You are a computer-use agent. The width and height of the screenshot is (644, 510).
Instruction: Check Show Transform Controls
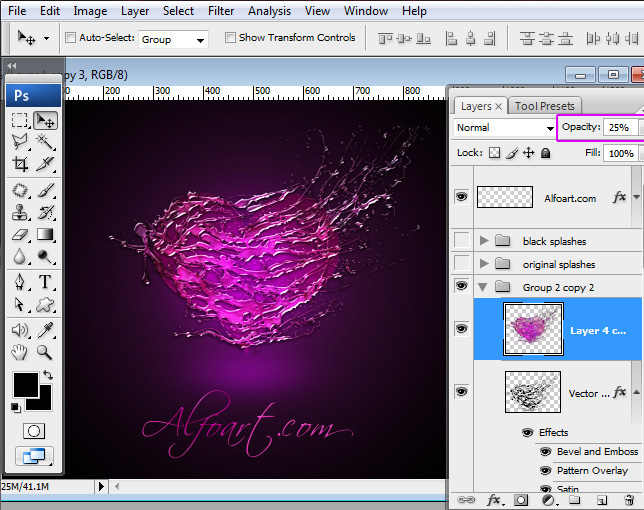point(231,38)
